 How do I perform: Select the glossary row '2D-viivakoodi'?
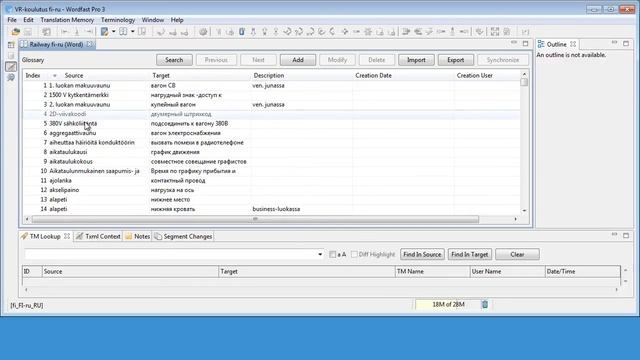tap(271, 114)
